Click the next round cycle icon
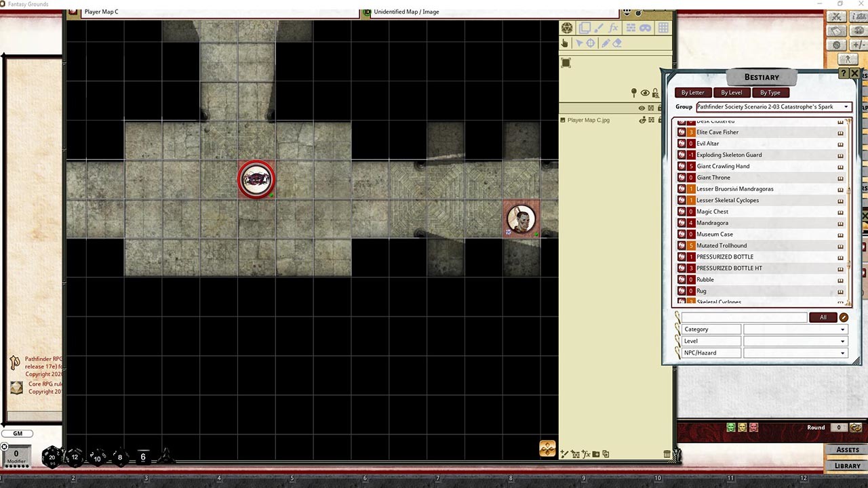The height and width of the screenshot is (488, 868). coord(855,427)
